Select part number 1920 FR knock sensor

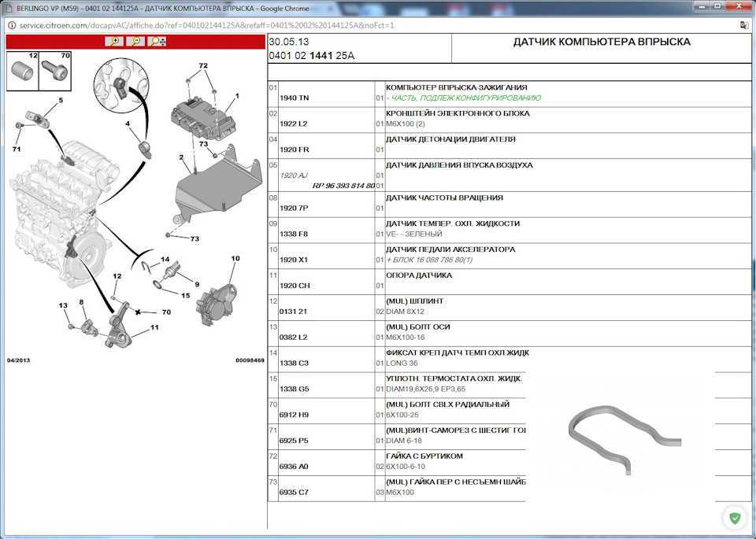(294, 150)
